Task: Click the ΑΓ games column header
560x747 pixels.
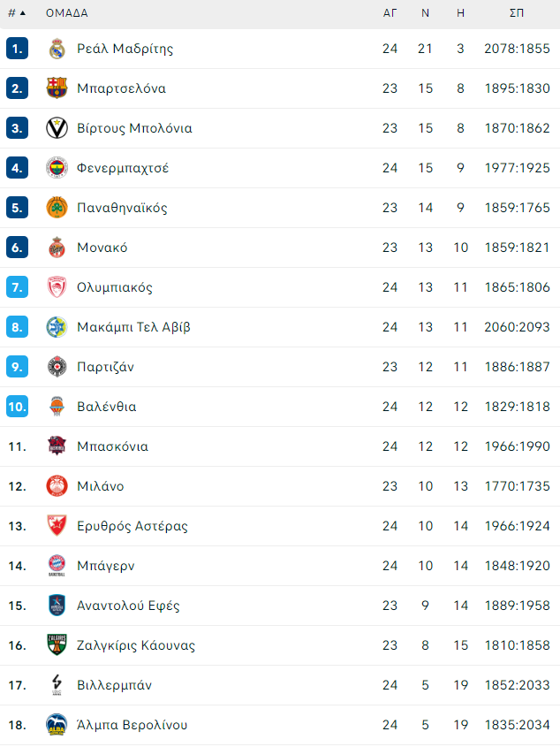Action: pos(390,13)
